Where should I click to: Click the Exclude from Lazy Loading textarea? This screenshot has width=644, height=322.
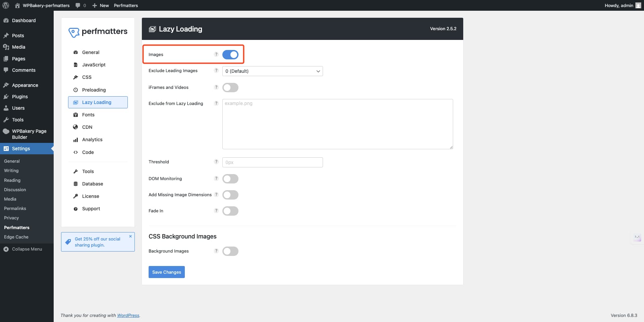[337, 124]
